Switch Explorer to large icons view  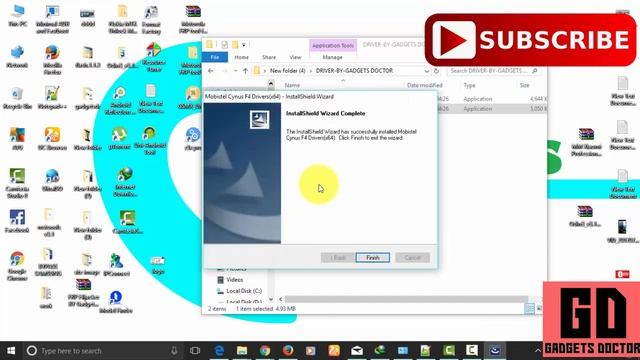pyautogui.click(x=539, y=309)
